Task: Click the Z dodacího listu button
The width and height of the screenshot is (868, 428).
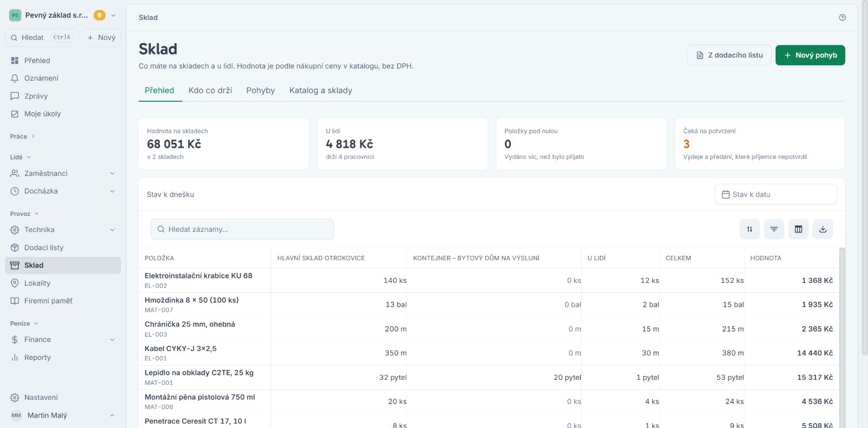Action: click(729, 55)
